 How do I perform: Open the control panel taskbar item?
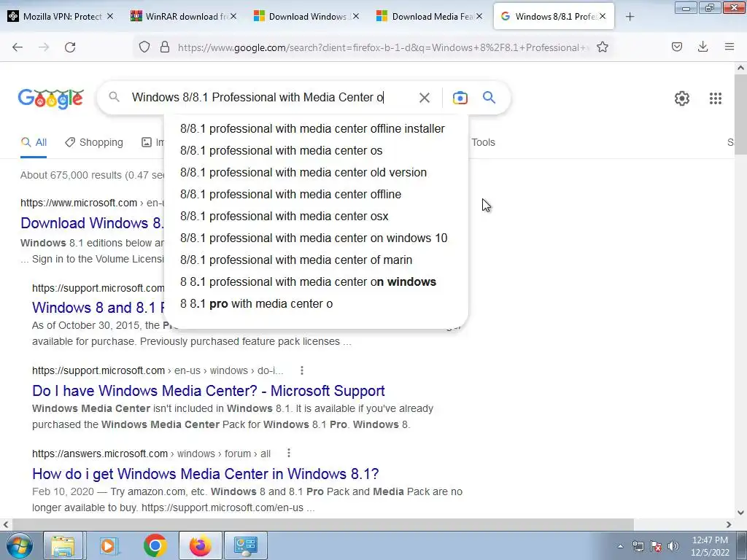coord(245,545)
